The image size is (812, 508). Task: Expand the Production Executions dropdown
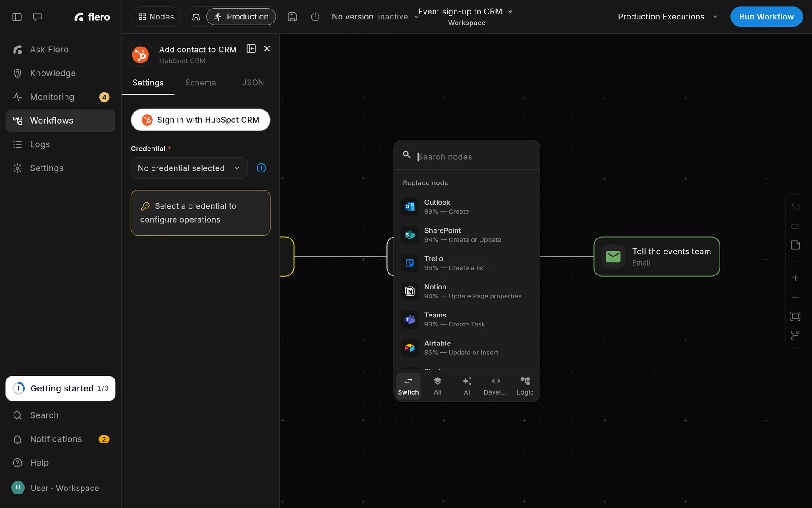[x=668, y=17]
